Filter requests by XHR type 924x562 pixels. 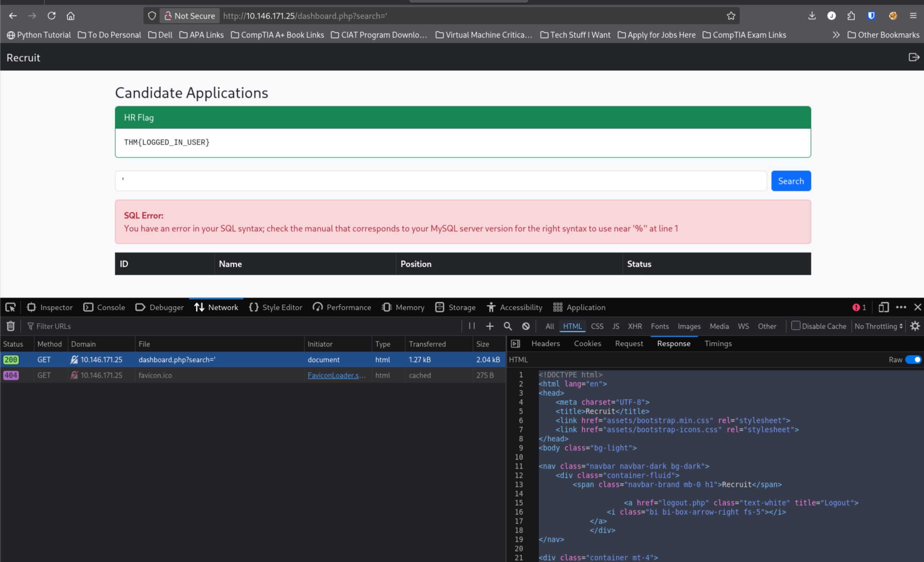click(x=635, y=326)
